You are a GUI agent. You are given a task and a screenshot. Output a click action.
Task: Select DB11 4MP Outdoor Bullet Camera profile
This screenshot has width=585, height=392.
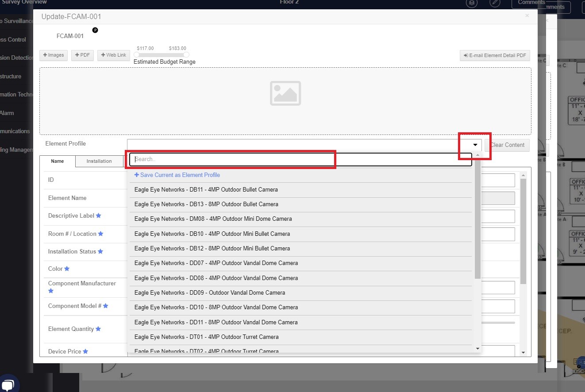[x=206, y=190]
